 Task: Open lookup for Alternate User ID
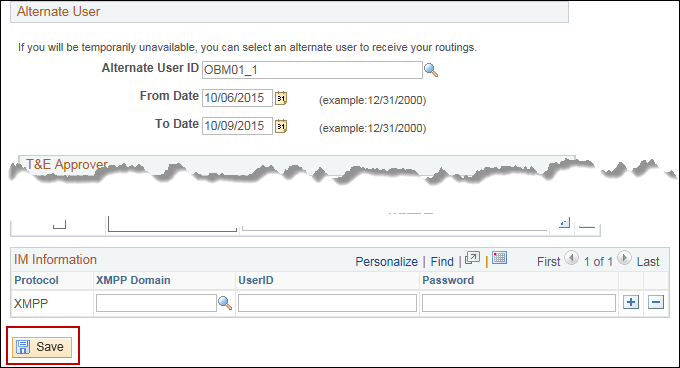coord(431,70)
